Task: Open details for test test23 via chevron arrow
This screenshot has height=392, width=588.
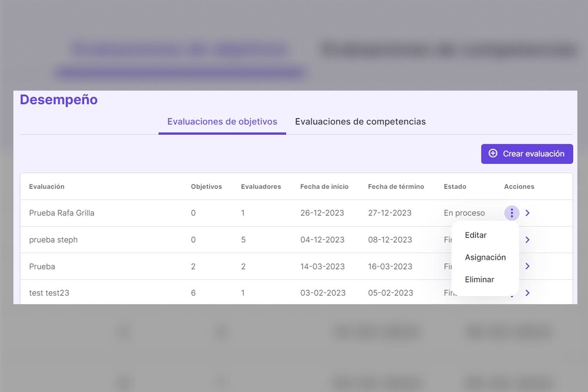Action: [527, 293]
